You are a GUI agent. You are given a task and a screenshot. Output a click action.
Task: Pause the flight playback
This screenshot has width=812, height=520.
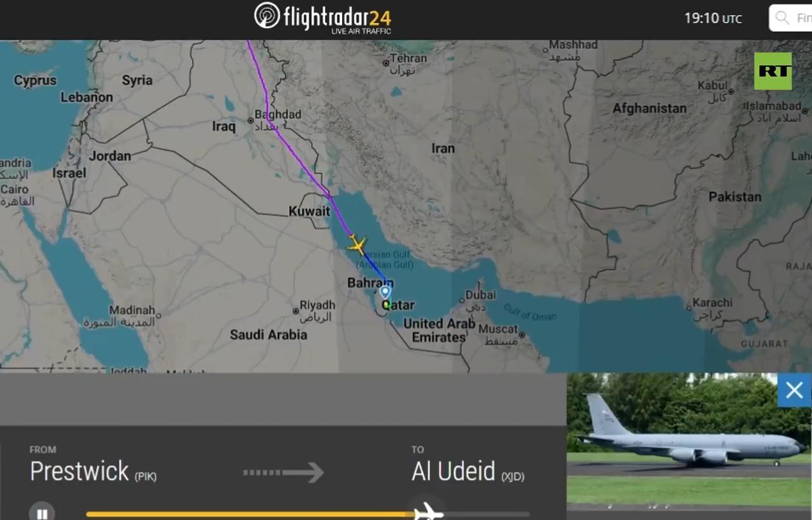42,513
